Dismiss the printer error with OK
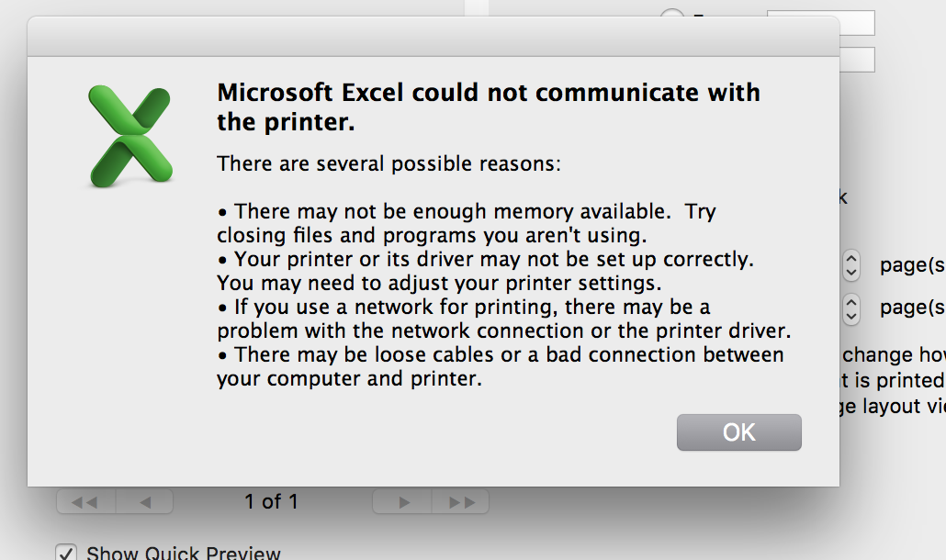Image resolution: width=946 pixels, height=560 pixels. [738, 432]
